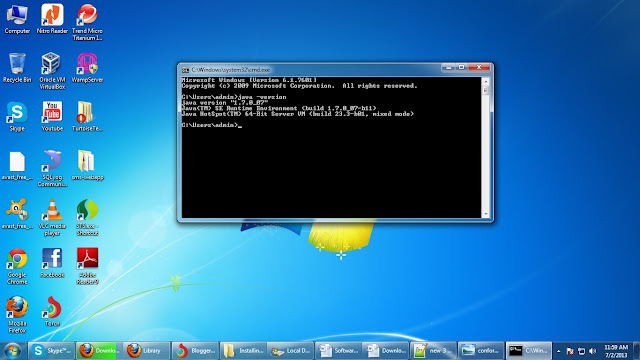Switch to Blogger taskbar button
The height and width of the screenshot is (360, 640).
pyautogui.click(x=195, y=351)
